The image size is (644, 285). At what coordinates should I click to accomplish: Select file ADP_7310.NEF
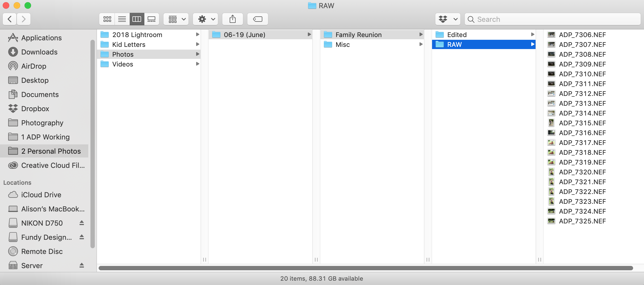582,74
